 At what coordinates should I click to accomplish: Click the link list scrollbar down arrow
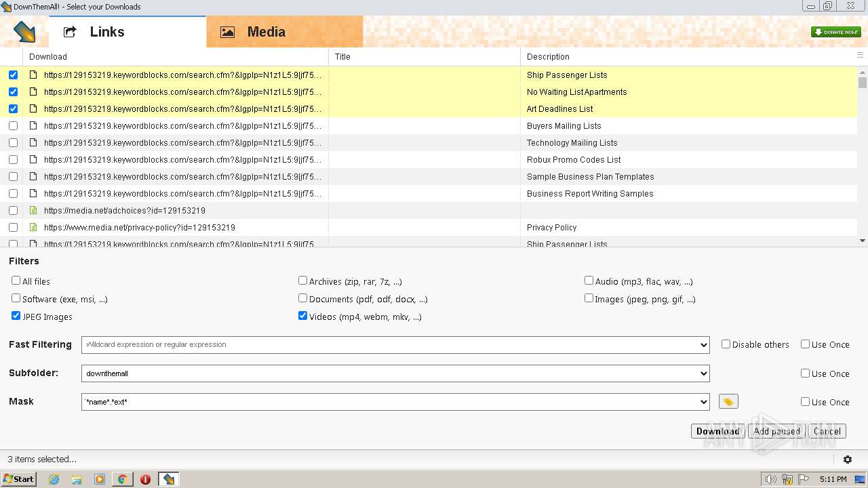[x=863, y=241]
